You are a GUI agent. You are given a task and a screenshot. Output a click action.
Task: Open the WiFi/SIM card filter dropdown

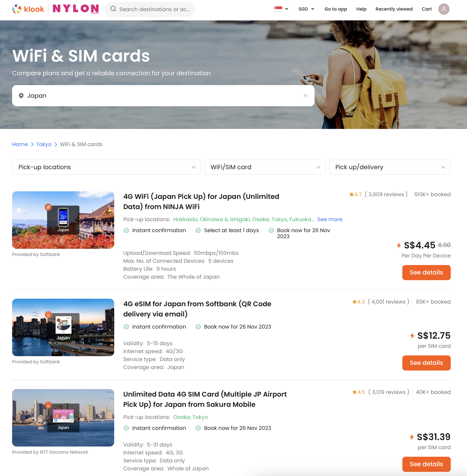coord(265,167)
